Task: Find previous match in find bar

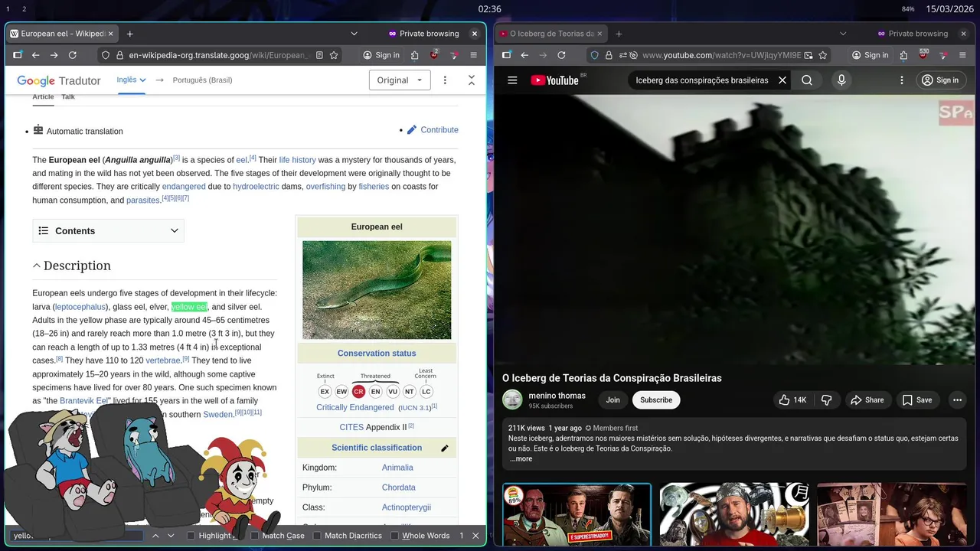Action: point(155,536)
